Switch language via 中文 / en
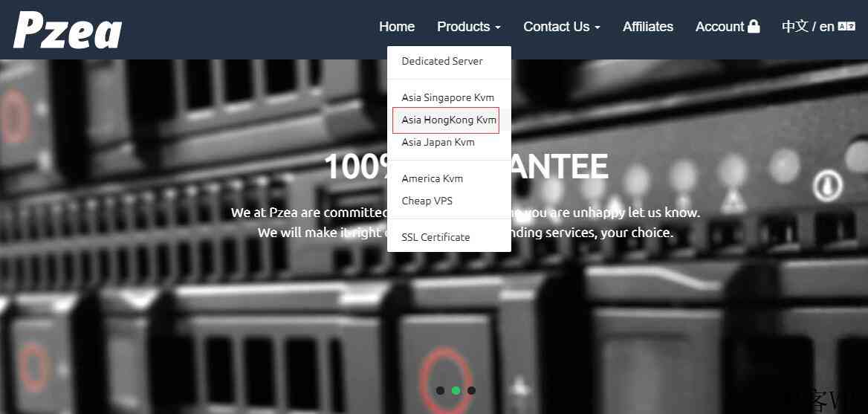868x414 pixels. coord(808,27)
